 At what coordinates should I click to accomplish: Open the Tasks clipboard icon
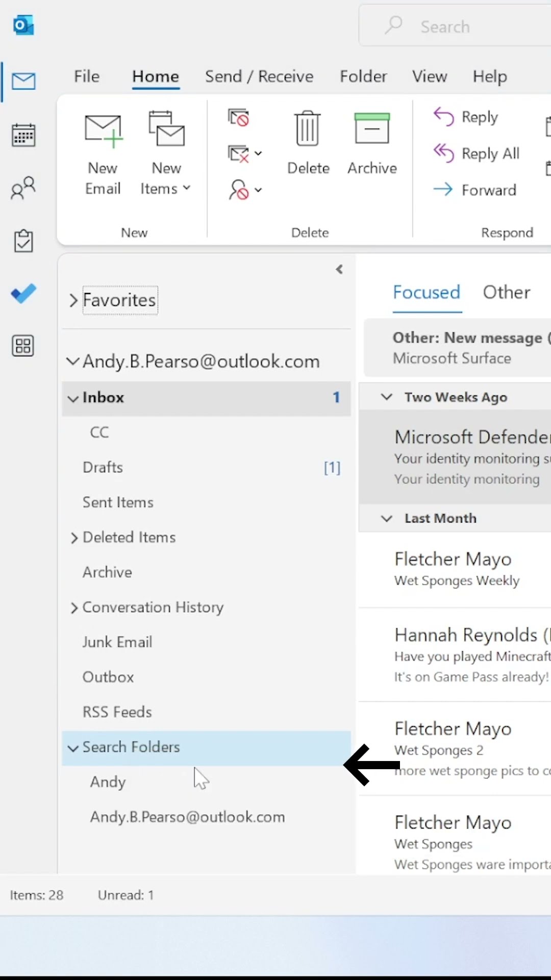23,241
